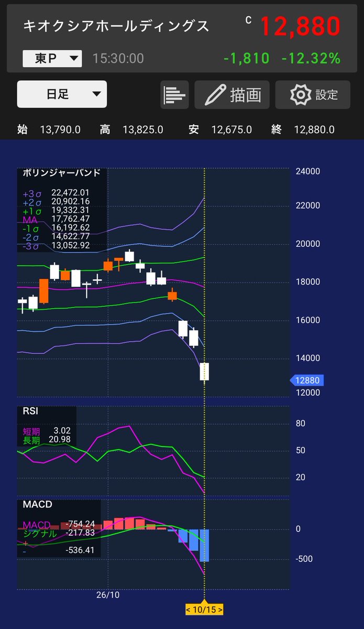Tap the current price 12,880 in red

(x=300, y=26)
